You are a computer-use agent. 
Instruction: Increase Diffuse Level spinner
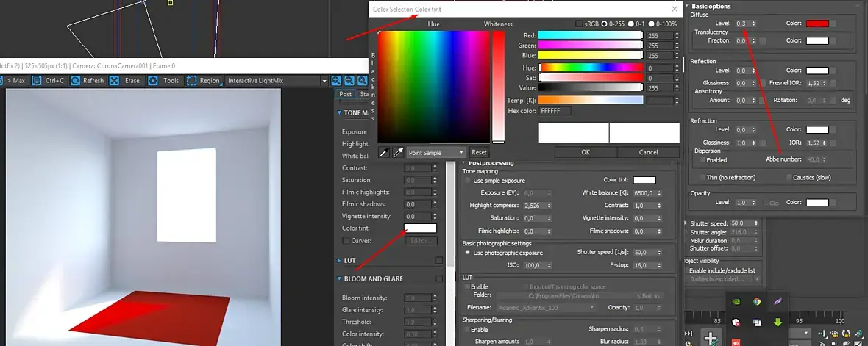coord(753,21)
